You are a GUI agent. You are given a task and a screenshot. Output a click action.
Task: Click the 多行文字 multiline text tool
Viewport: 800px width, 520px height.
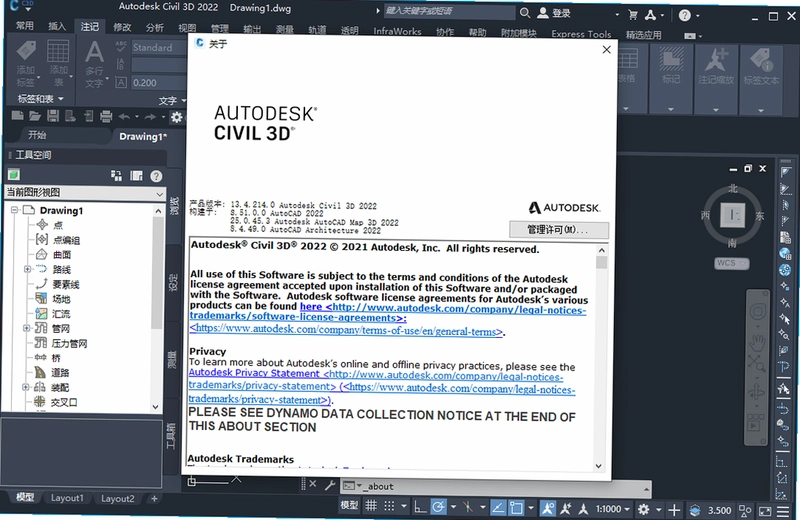point(95,63)
